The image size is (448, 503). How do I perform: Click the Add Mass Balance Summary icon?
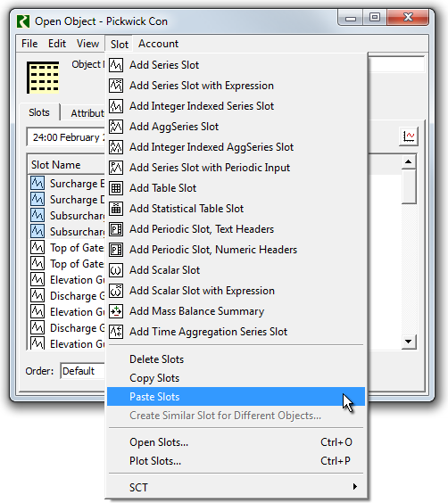click(116, 311)
